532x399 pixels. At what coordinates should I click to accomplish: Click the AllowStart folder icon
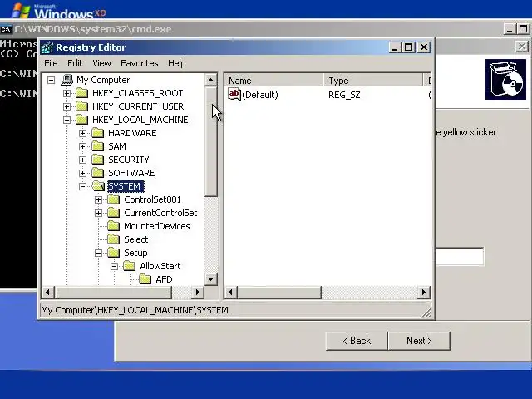[130, 266]
